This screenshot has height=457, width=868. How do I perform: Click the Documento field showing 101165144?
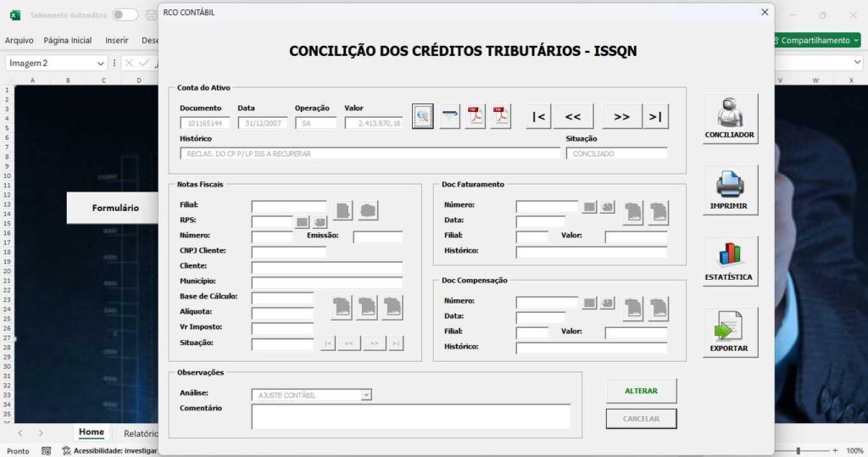tap(205, 123)
